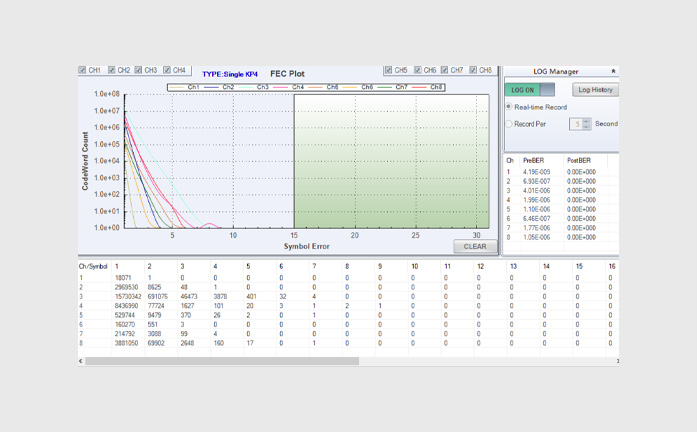Toggle the CH6 channel checkbox

click(418, 70)
